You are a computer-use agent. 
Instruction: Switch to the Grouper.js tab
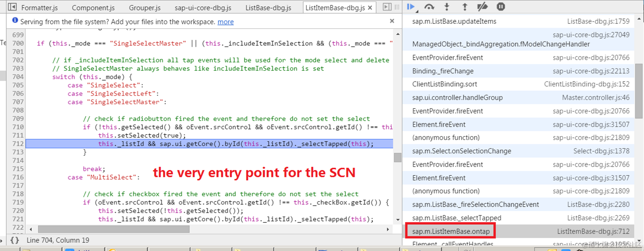(x=145, y=7)
